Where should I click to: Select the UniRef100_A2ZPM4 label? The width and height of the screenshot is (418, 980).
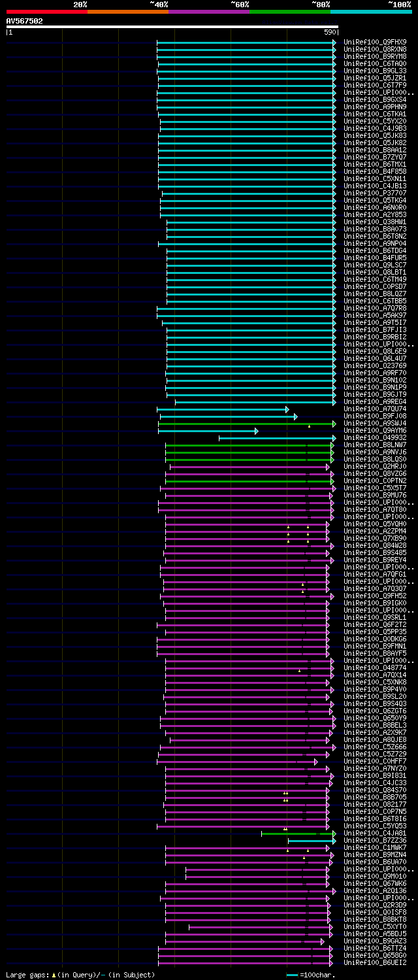[x=375, y=531]
